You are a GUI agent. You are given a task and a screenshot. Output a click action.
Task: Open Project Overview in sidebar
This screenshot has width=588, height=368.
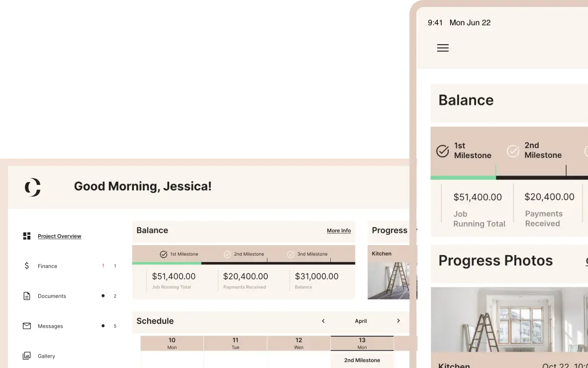[x=59, y=236]
